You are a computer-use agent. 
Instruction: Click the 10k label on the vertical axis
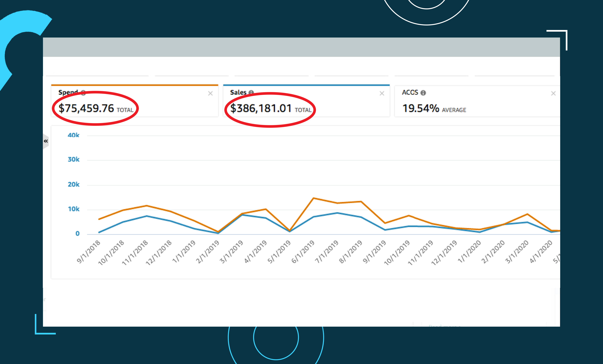[x=73, y=209]
